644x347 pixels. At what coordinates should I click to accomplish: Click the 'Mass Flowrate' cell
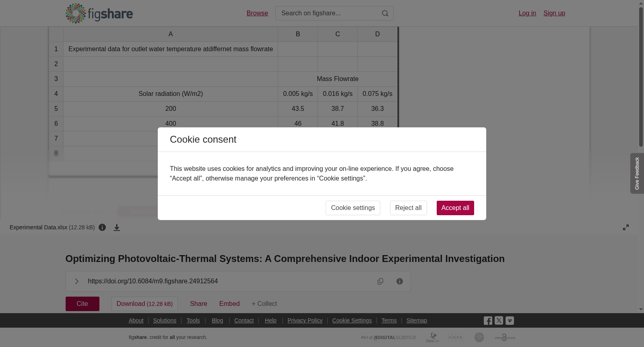click(x=338, y=79)
